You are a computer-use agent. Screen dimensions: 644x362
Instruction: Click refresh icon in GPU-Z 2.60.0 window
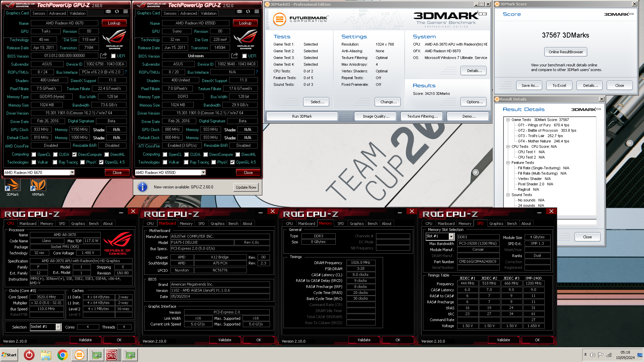coord(117,11)
